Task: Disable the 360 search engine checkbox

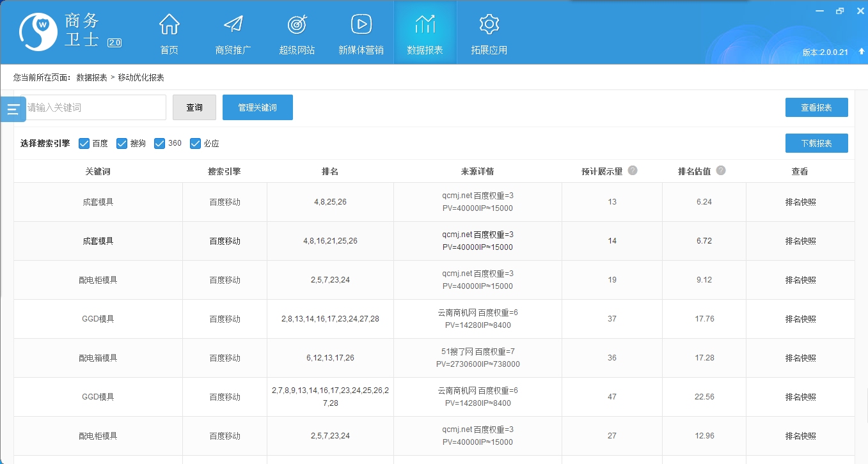Action: coord(160,143)
